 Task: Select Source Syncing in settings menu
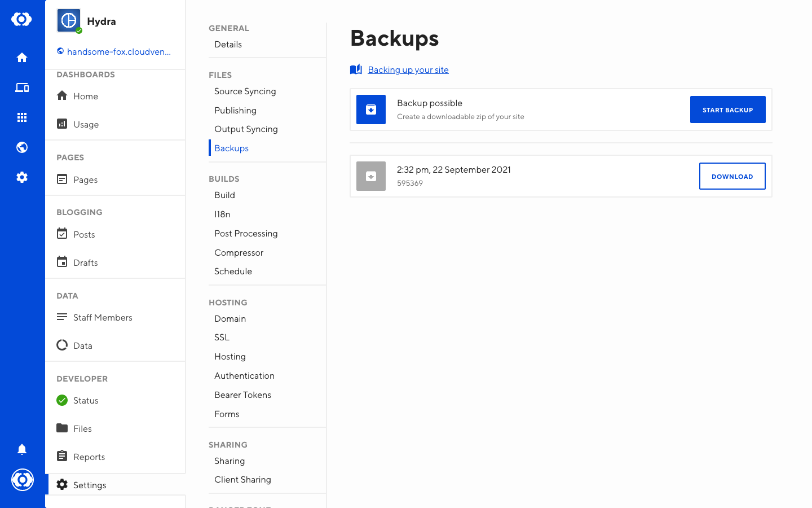245,91
